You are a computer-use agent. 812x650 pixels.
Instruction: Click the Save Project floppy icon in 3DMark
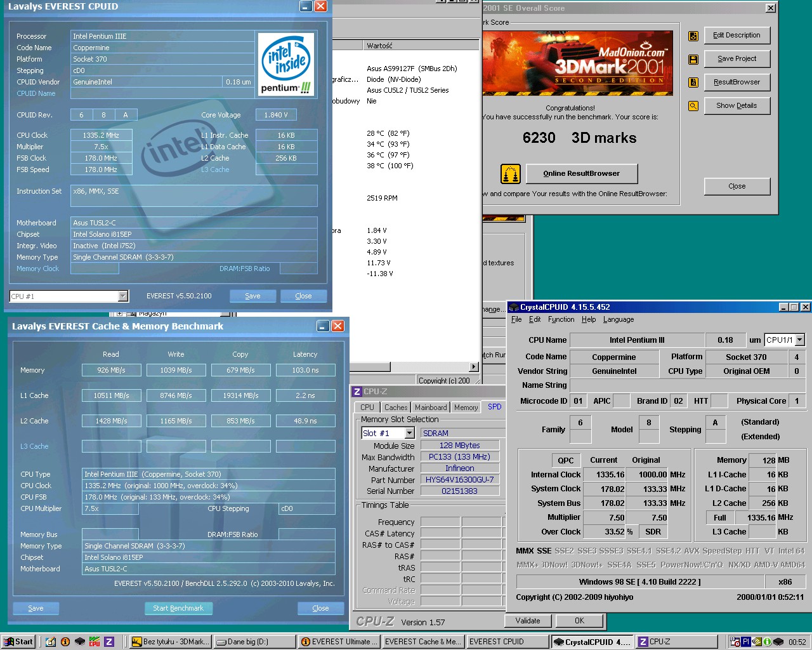click(693, 60)
